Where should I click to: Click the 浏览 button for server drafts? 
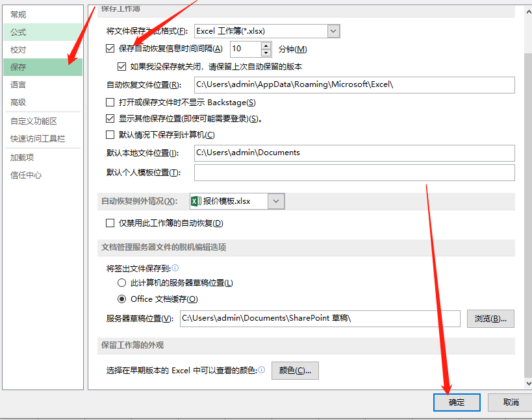point(490,319)
